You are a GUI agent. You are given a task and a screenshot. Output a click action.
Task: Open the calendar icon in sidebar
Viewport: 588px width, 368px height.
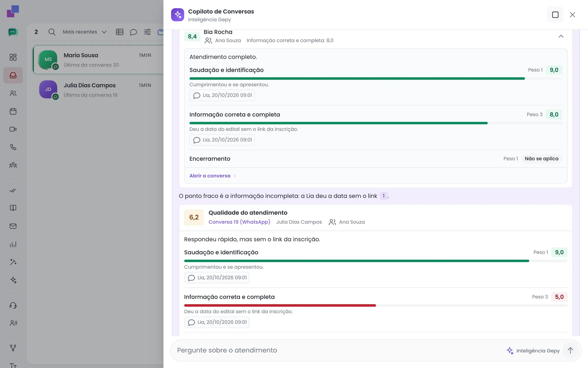[x=13, y=111]
